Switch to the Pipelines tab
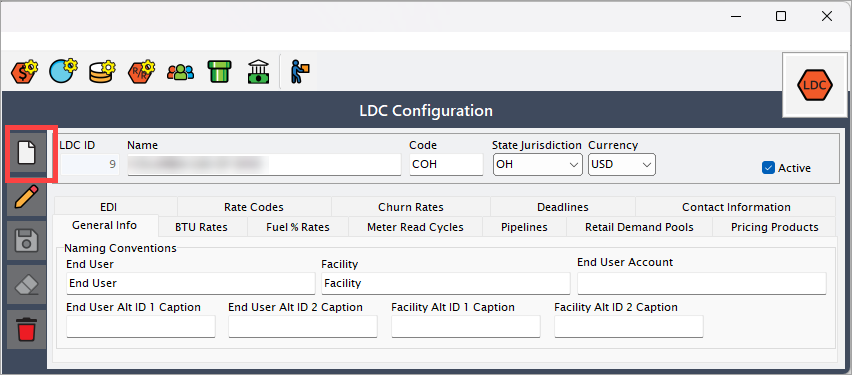Screen dimensions: 852x375 point(524,227)
